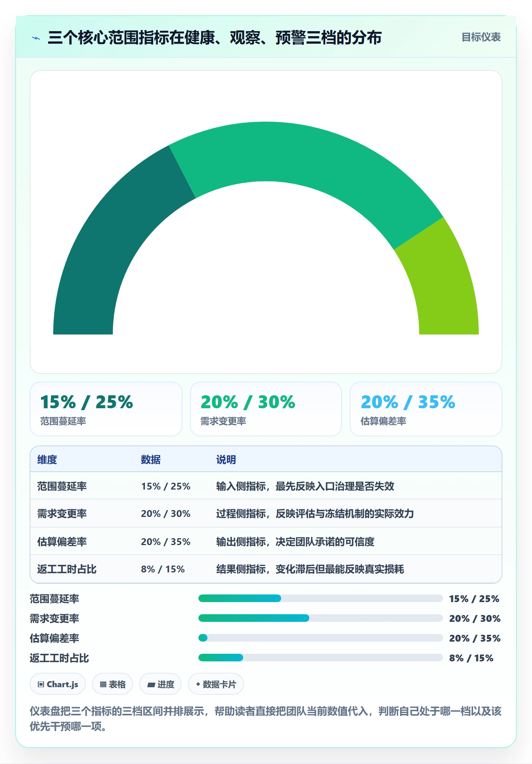Select the 20% / 30% 需求变更率 card
The height and width of the screenshot is (764, 532).
[x=266, y=409]
